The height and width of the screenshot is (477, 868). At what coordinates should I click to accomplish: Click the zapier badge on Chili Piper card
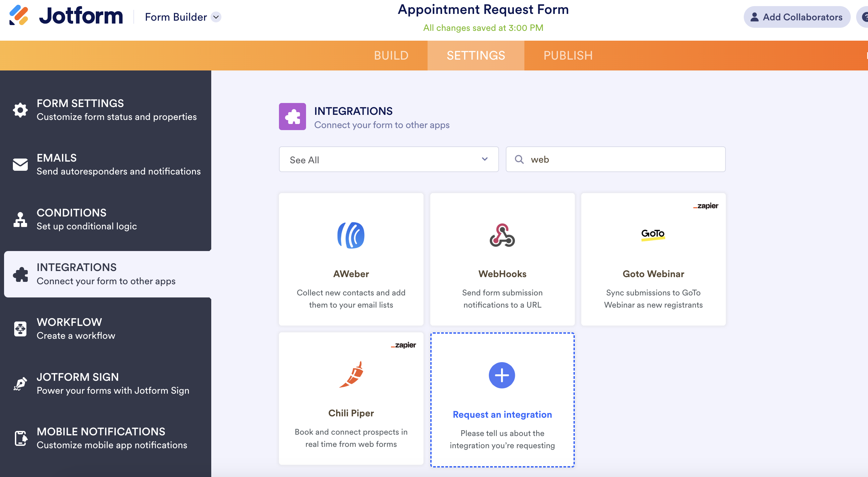pos(403,345)
